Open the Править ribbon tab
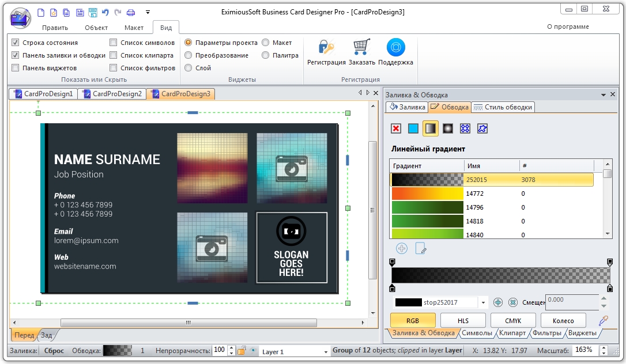This screenshot has height=364, width=626. [55, 28]
